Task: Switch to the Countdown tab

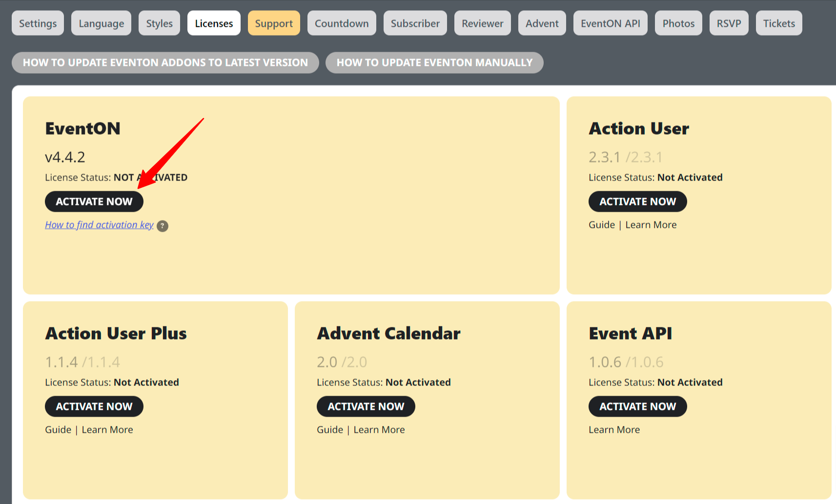Action: (342, 23)
